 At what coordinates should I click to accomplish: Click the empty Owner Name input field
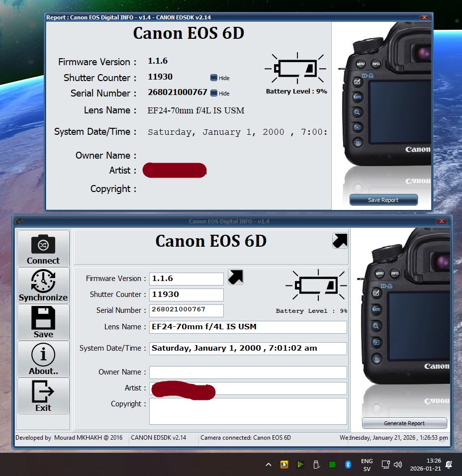pos(248,372)
